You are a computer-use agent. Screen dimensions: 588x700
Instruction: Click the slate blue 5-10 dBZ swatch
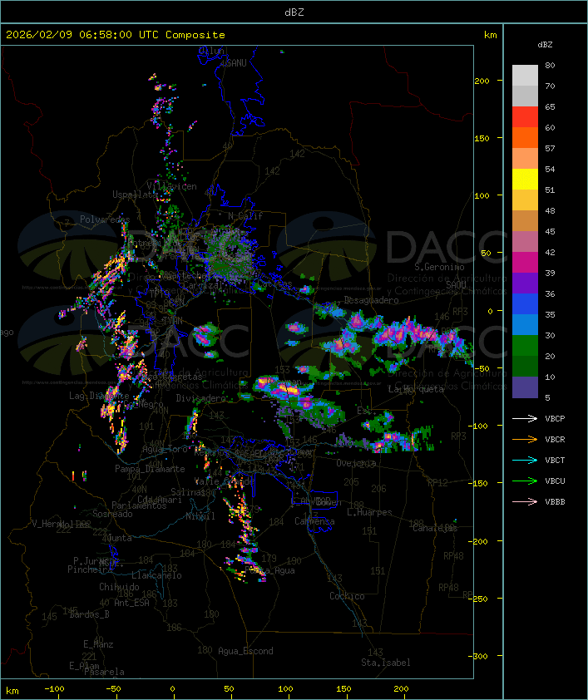click(525, 387)
